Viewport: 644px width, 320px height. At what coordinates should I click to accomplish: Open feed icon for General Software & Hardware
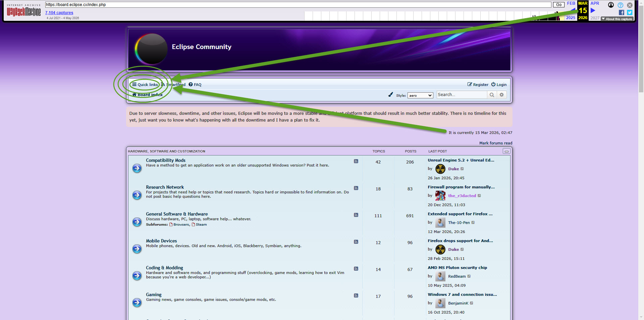pos(356,215)
